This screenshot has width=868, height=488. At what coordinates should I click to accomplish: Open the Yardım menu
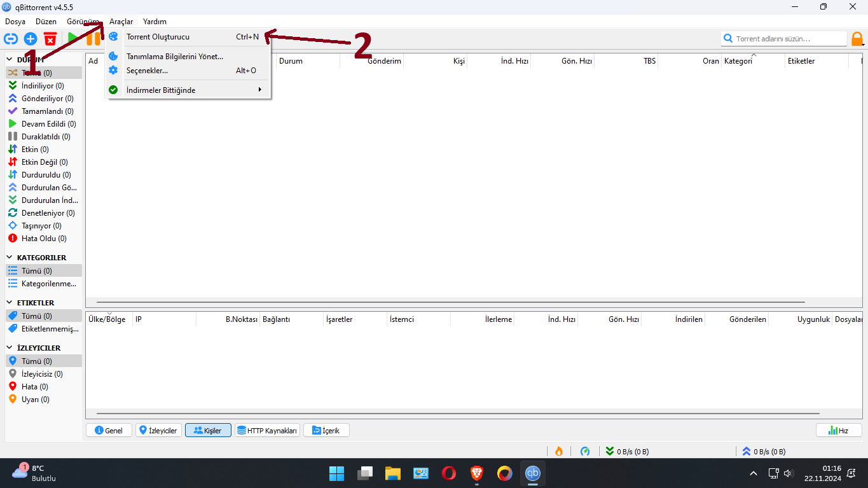[155, 22]
